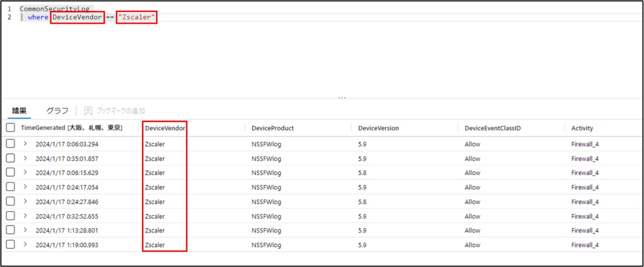
Task: Click the Firewall_4 cell in the 0:32:52.655 row
Action: 585,216
